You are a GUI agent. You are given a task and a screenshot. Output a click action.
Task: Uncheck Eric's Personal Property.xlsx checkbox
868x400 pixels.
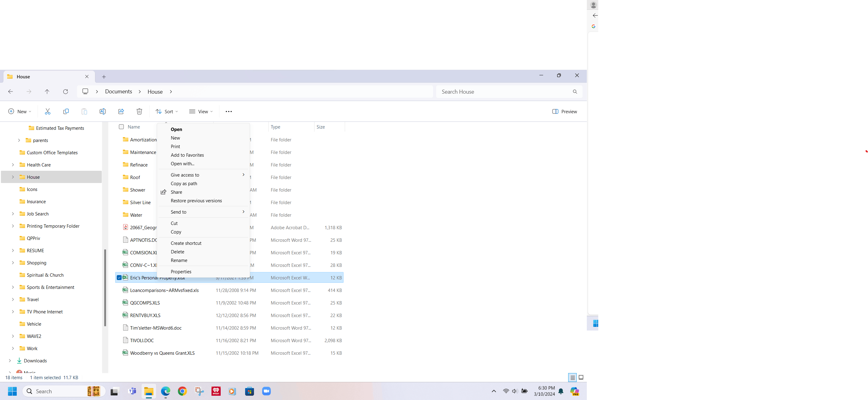(119, 278)
